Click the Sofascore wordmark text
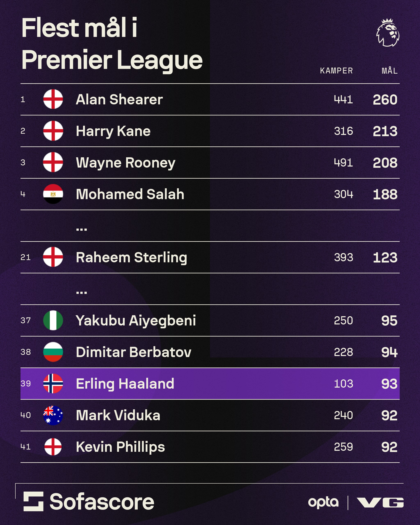Viewport: 420px width, 525px height. click(x=102, y=502)
